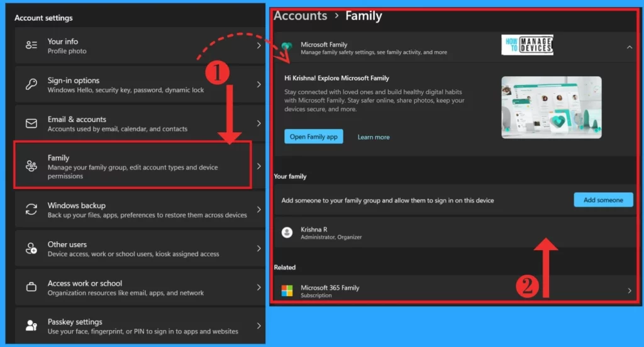This screenshot has height=347, width=644.
Task: Click the 'Hi Krishna! Explore Microsoft Family' heading
Action: click(336, 78)
